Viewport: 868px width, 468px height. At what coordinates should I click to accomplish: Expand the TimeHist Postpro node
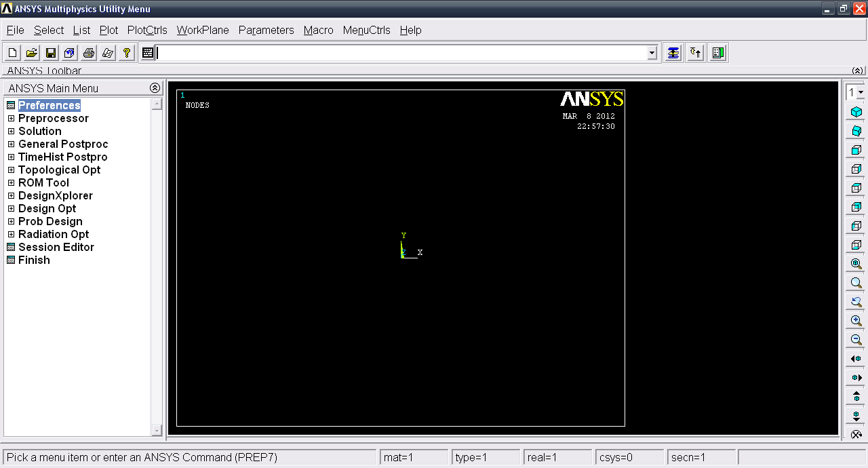click(11, 157)
